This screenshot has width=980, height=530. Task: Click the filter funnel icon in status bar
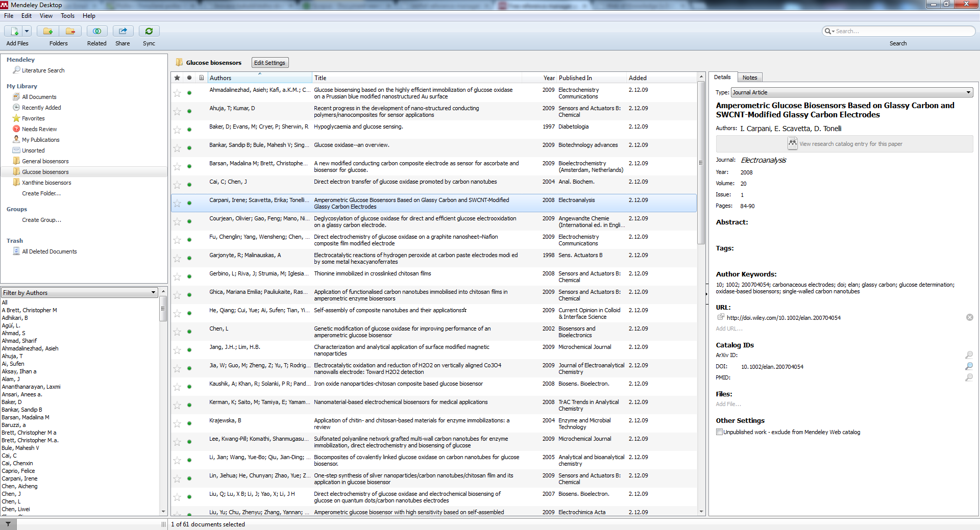[x=8, y=524]
